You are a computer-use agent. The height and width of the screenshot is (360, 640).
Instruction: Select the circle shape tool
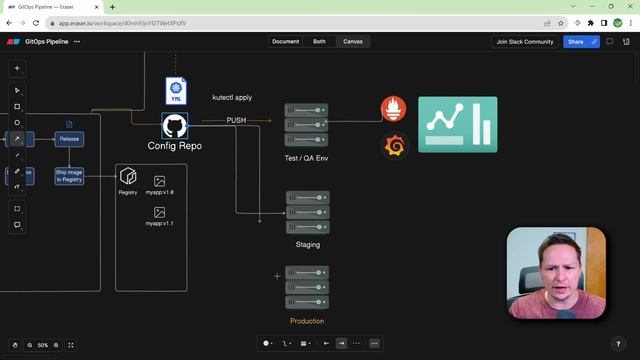click(x=17, y=122)
